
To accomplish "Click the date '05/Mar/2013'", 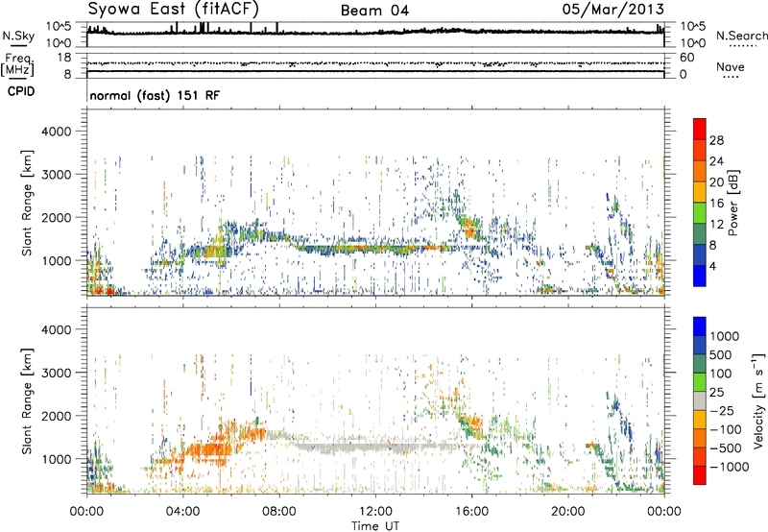I will 612,10.
